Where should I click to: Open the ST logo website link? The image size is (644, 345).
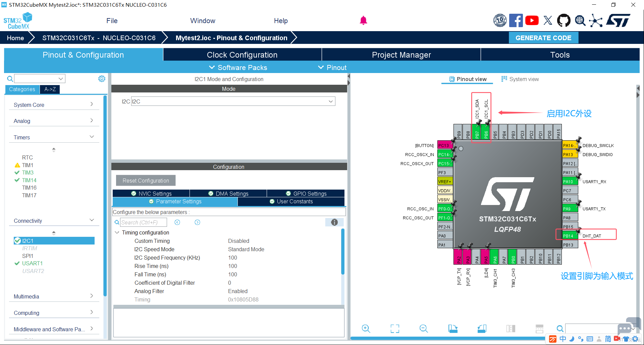(x=619, y=20)
